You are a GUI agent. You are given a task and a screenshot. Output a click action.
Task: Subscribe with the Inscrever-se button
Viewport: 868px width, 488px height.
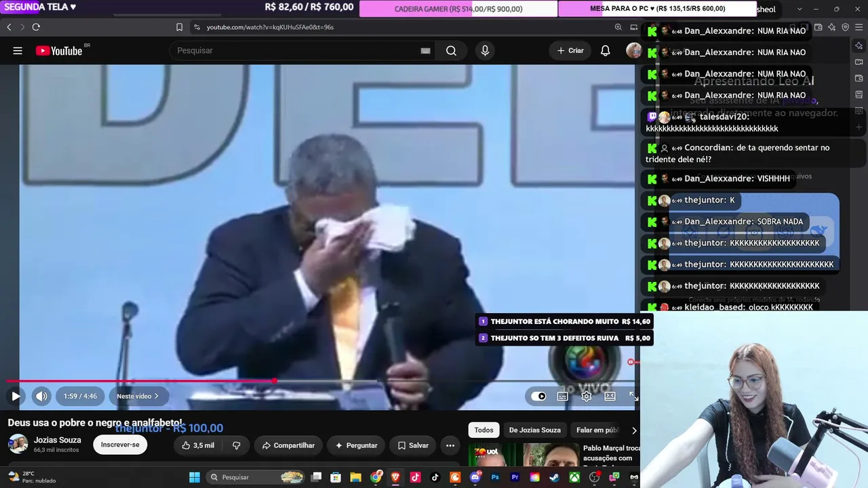(x=120, y=445)
